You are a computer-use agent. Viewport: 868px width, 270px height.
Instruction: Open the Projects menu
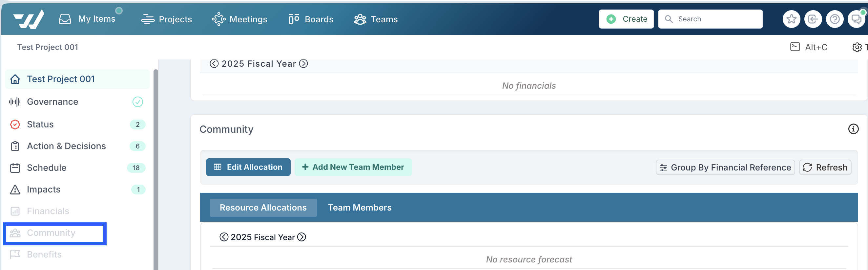pyautogui.click(x=166, y=19)
